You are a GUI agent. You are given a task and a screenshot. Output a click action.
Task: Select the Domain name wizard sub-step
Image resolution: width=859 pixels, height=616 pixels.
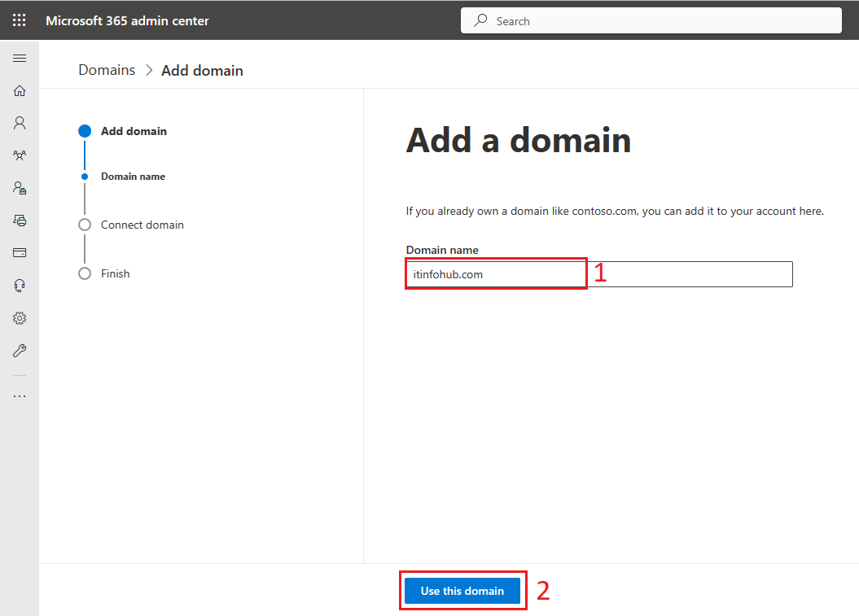(x=133, y=177)
